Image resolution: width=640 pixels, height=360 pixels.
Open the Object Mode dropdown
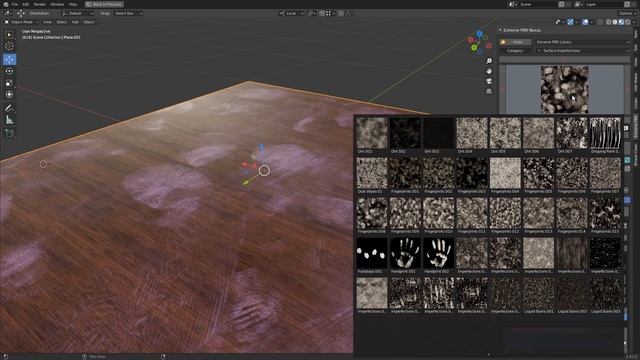coord(22,22)
